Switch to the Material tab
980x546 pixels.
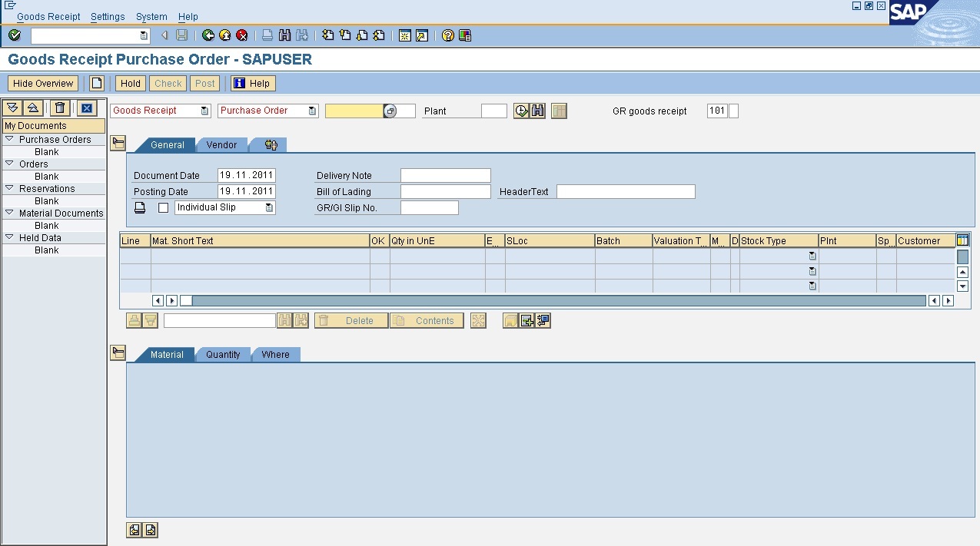(x=167, y=354)
